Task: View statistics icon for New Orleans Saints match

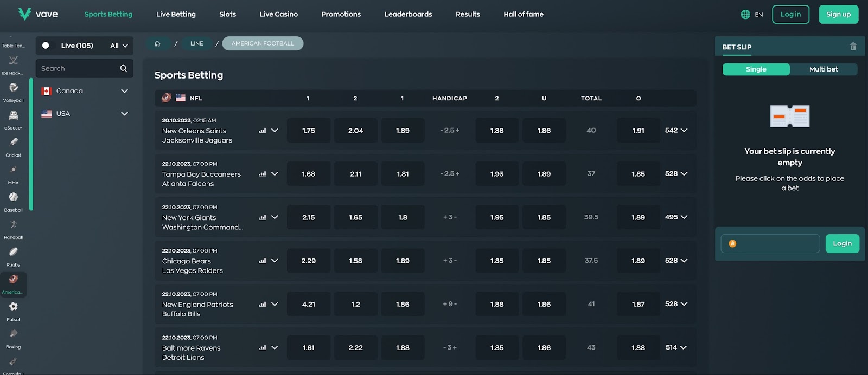Action: (263, 131)
